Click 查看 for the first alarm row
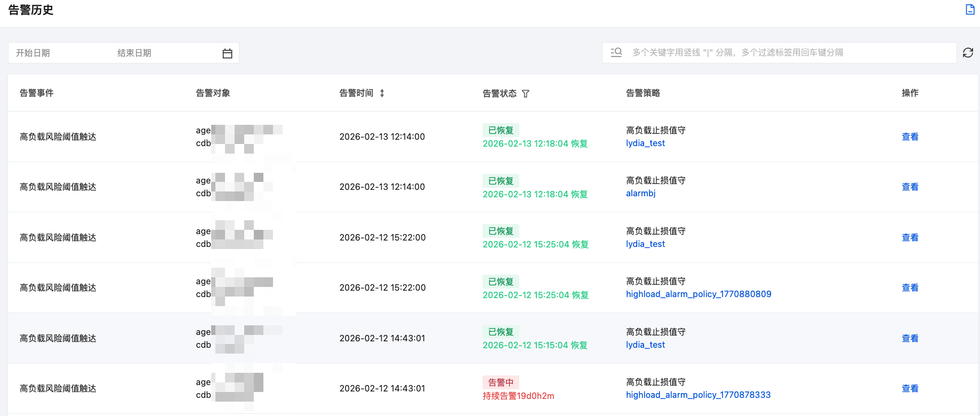The image size is (980, 416). [x=910, y=137]
